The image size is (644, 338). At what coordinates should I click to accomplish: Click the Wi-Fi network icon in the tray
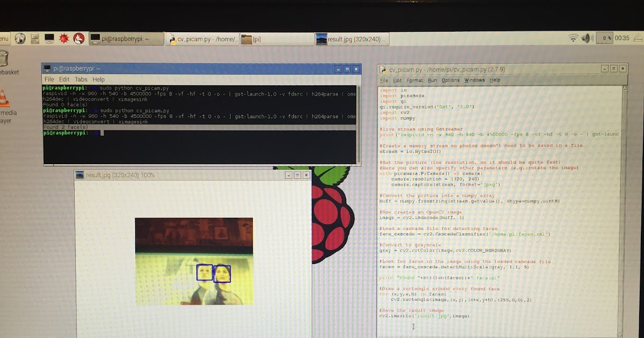pyautogui.click(x=573, y=39)
